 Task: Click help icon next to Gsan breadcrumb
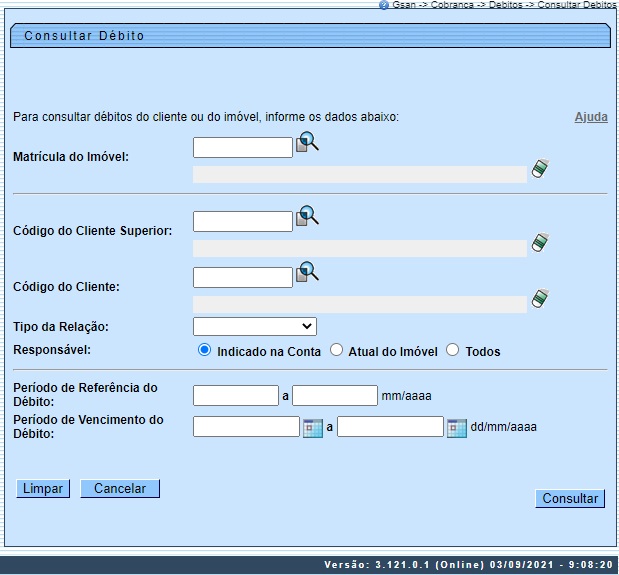384,5
